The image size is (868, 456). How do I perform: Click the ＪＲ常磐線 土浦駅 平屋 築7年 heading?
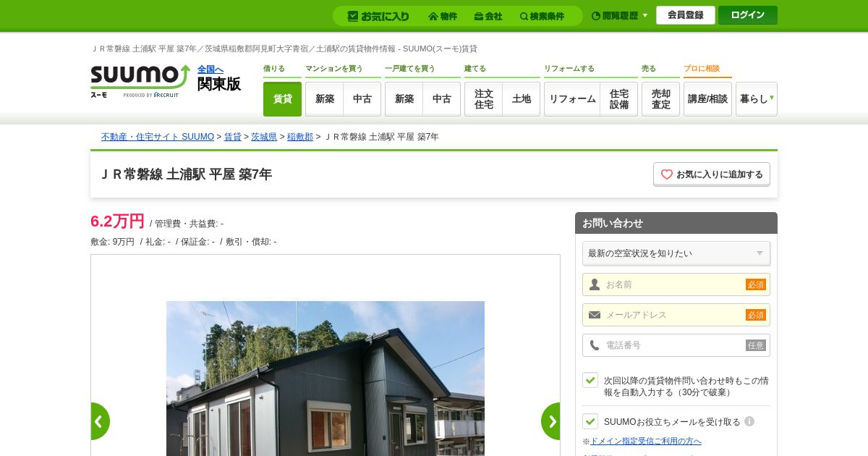point(186,174)
